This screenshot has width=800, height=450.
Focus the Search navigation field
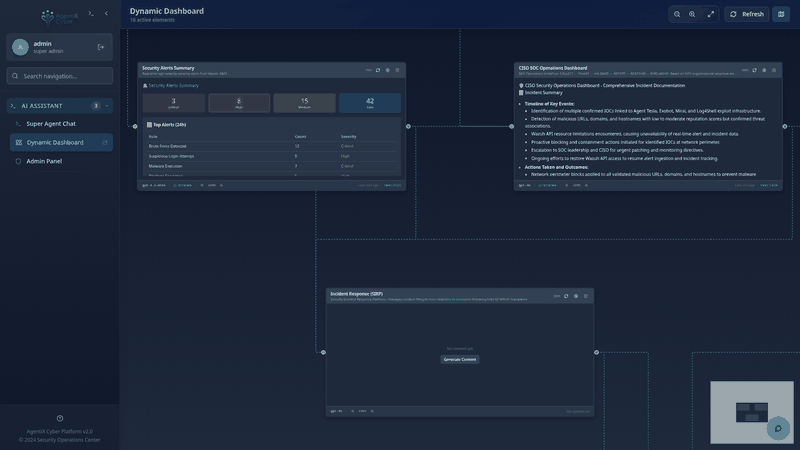[x=60, y=76]
